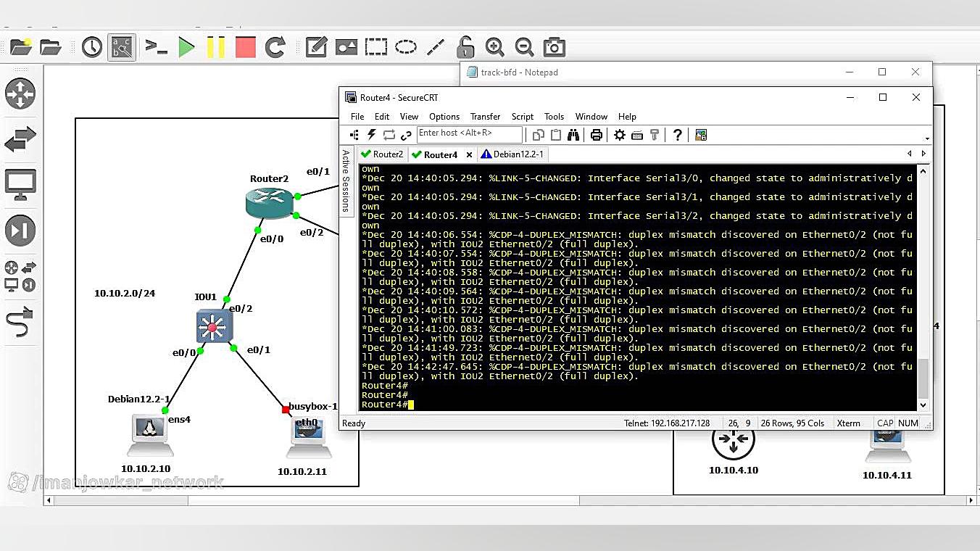Open SecureCRT Transfer menu

[x=485, y=117]
